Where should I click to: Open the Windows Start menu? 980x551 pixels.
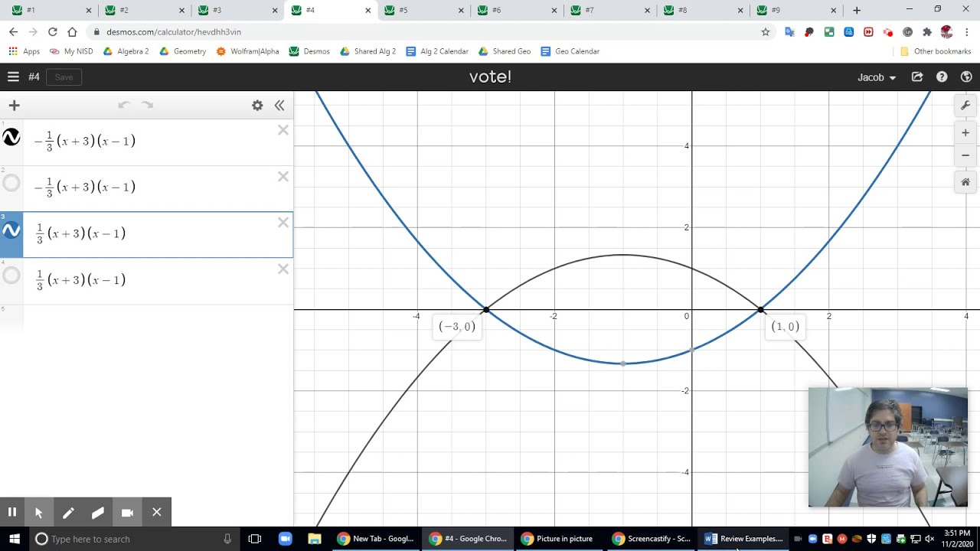[x=15, y=539]
